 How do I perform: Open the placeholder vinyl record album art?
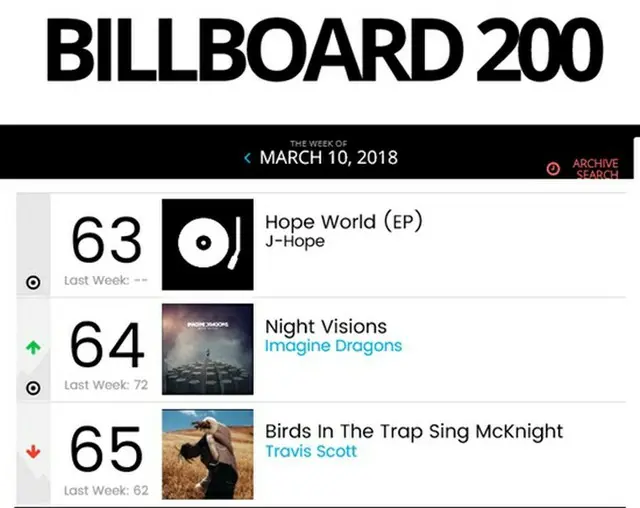[208, 244]
